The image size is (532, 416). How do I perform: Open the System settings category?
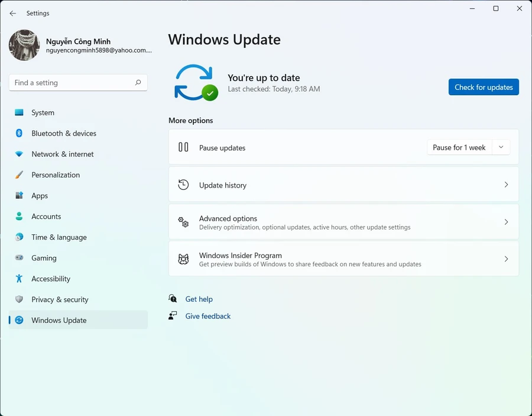(x=79, y=112)
